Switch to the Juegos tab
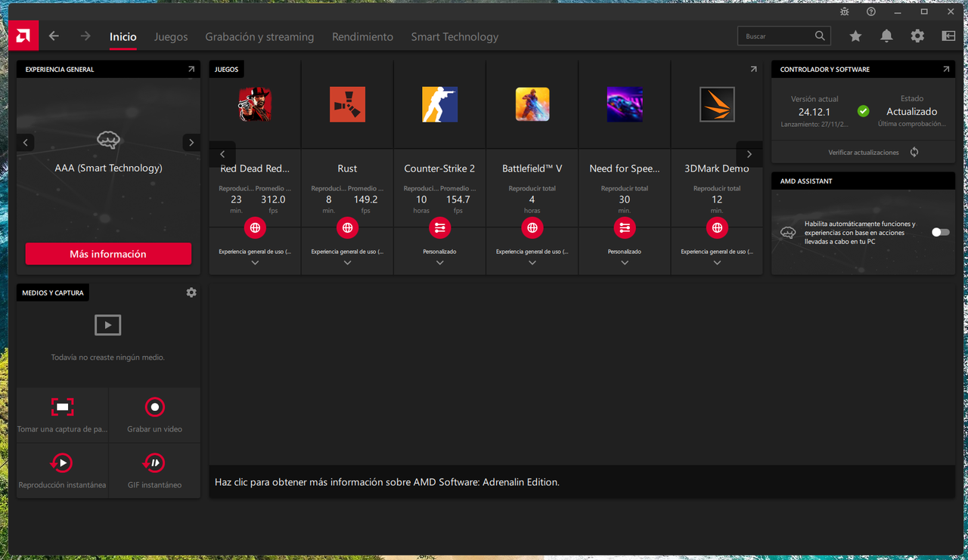The width and height of the screenshot is (968, 560). (x=171, y=36)
